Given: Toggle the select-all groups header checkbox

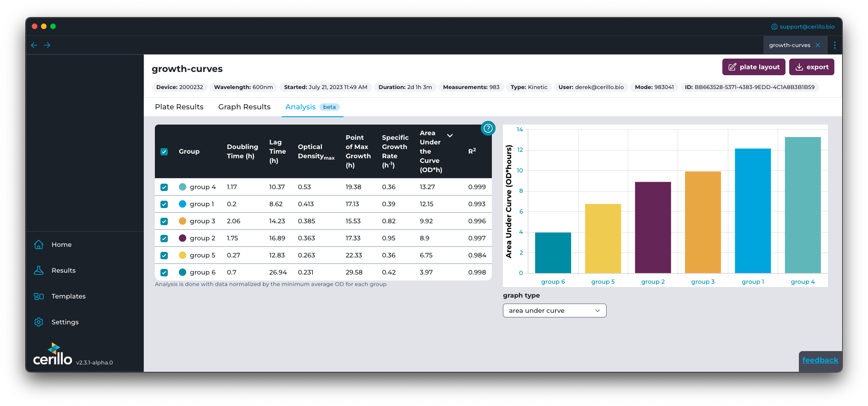Looking at the screenshot, I should 164,152.
